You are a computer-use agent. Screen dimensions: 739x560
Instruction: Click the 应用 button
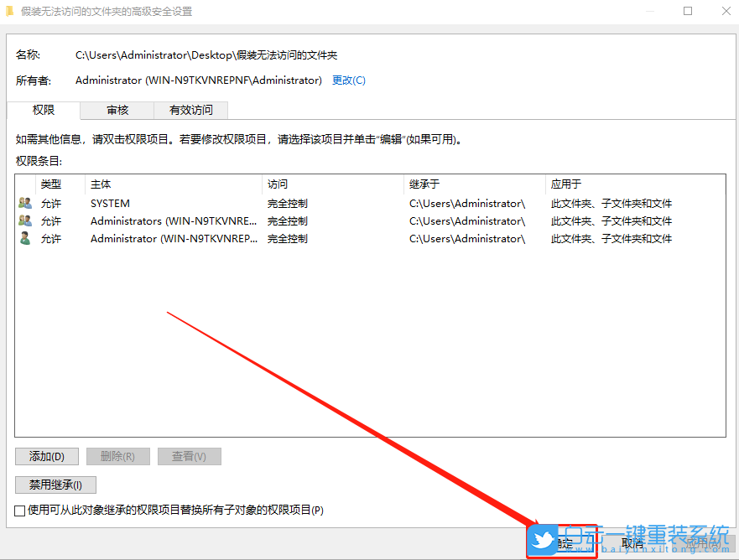tap(700, 542)
